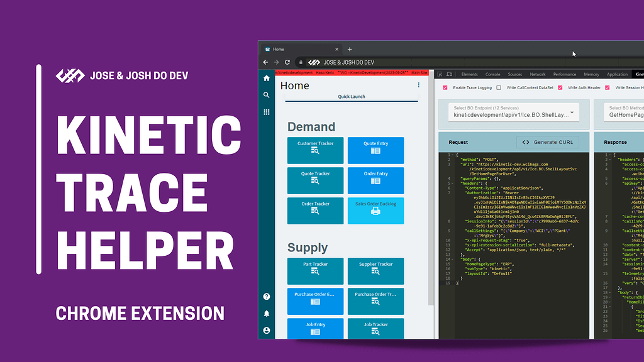Select the DevTools inspect element icon
644x362 pixels.
[x=440, y=74]
